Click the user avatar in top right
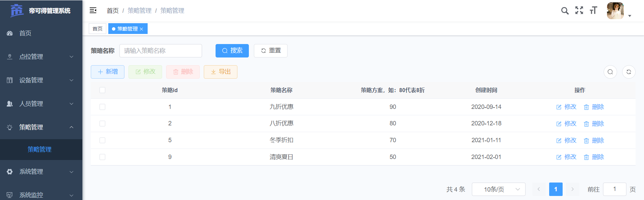Screen dimensions: 644x200 [x=615, y=11]
